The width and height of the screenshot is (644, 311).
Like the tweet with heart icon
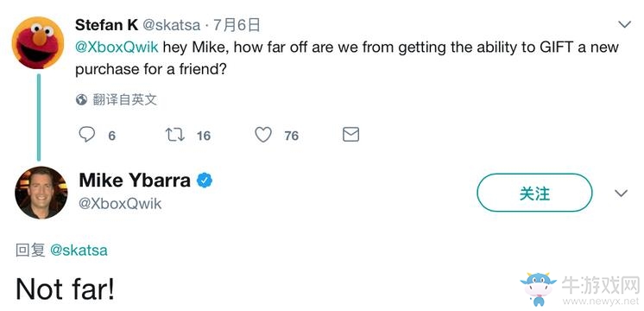(x=263, y=135)
